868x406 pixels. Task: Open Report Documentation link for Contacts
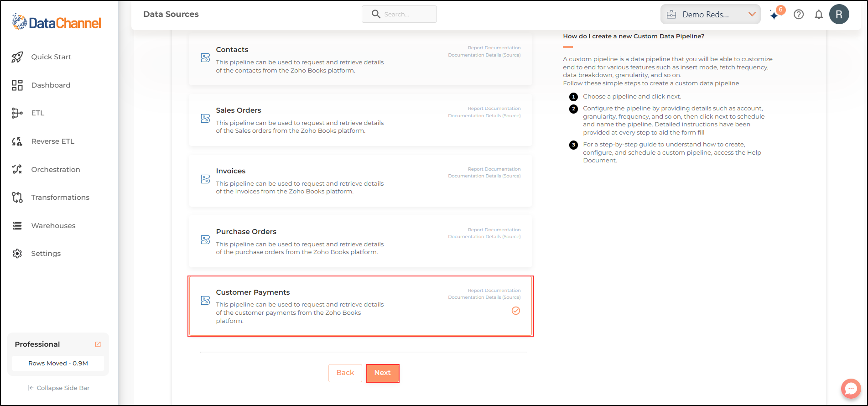click(494, 48)
